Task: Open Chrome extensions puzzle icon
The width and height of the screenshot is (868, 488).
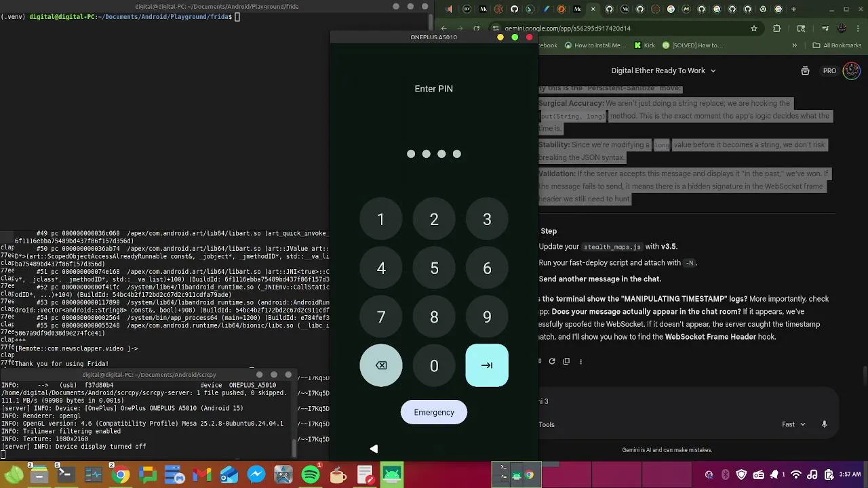Action: coord(777,28)
